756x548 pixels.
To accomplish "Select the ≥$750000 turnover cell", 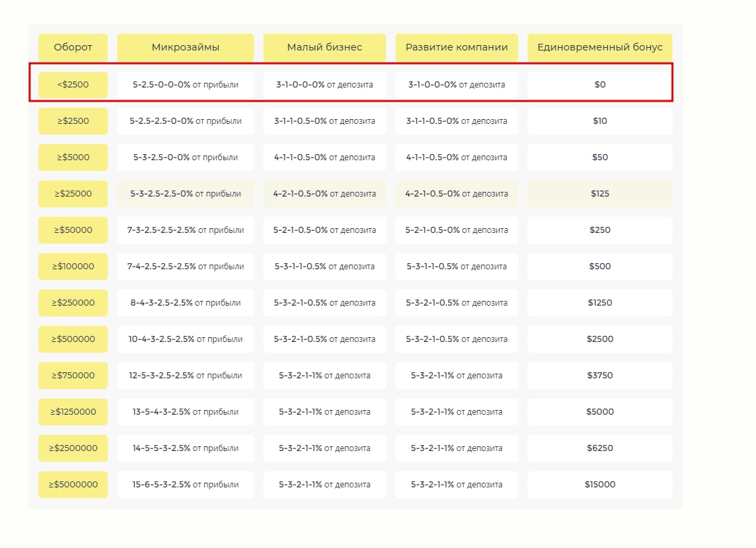I will [x=73, y=376].
